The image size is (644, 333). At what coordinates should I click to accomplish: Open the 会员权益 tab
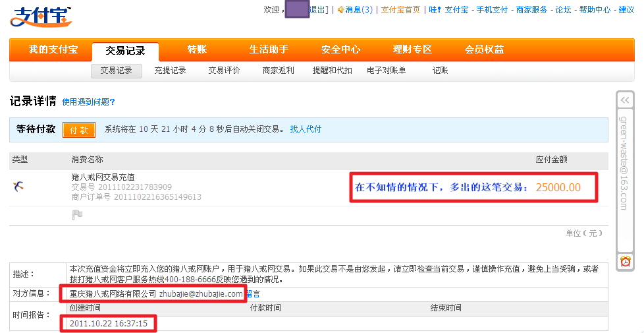click(x=484, y=49)
